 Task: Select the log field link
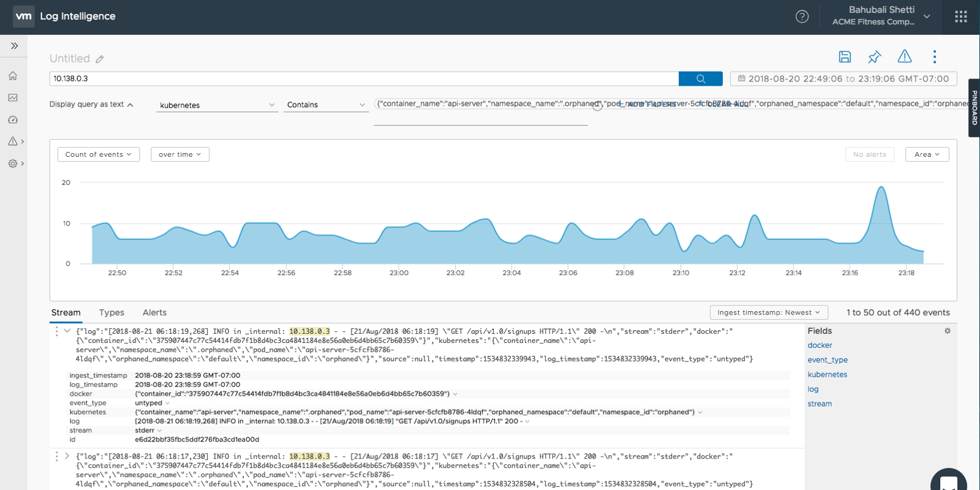(813, 390)
